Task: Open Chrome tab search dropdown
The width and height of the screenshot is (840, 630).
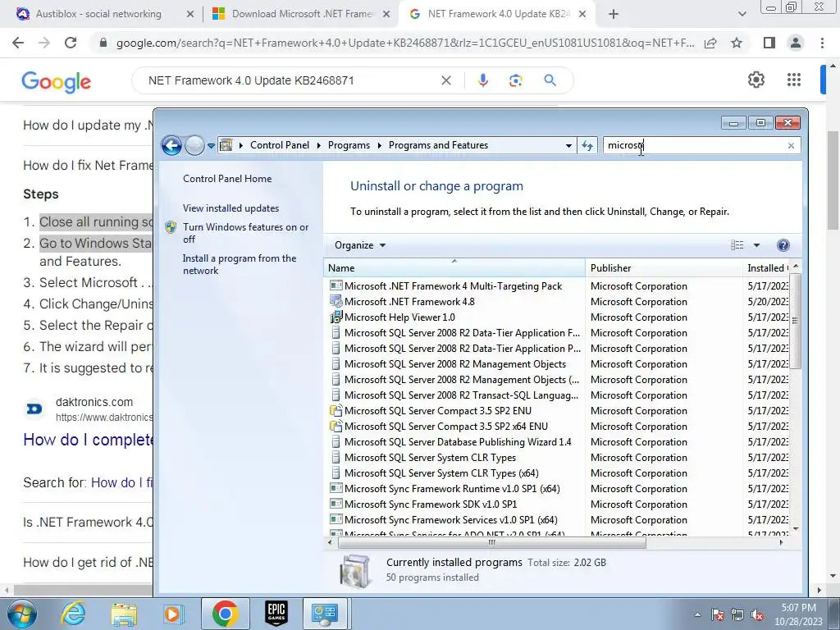Action: tap(742, 15)
